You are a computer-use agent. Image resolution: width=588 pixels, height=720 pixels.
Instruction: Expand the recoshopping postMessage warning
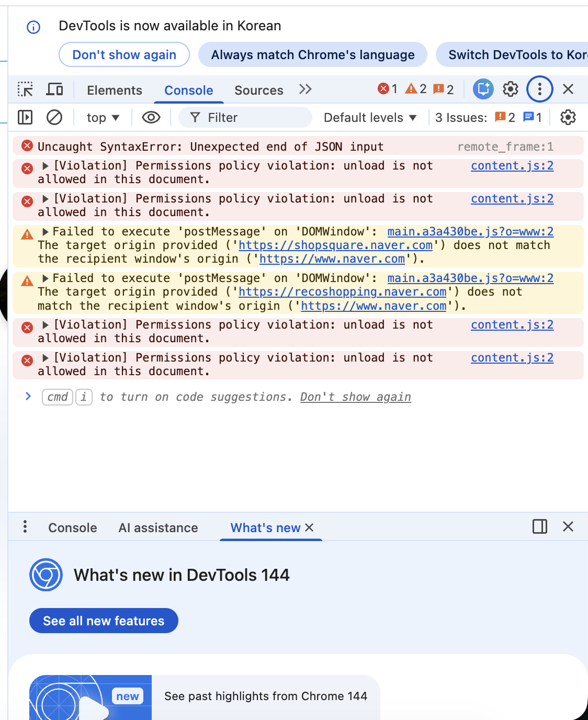[46, 278]
